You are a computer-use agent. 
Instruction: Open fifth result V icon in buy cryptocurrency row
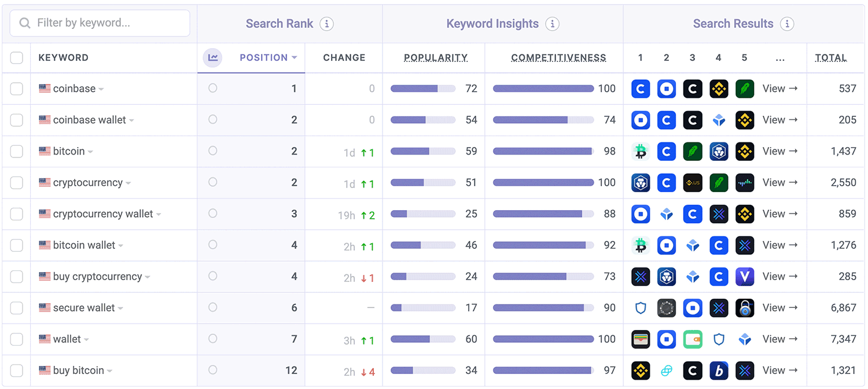tap(745, 276)
